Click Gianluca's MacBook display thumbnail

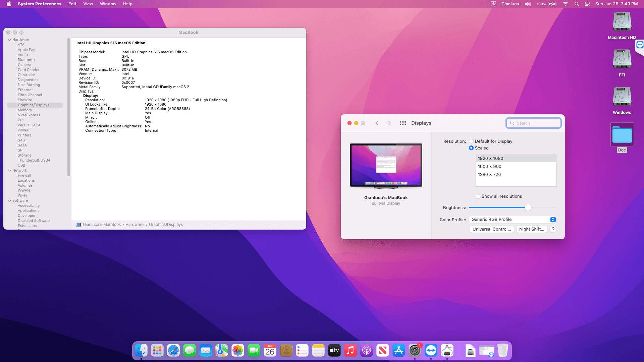pos(386,167)
